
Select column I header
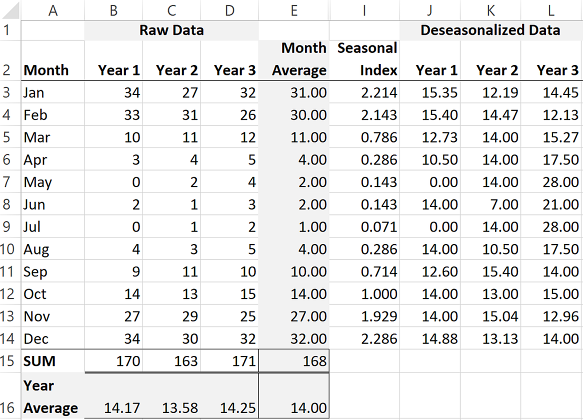click(x=364, y=10)
